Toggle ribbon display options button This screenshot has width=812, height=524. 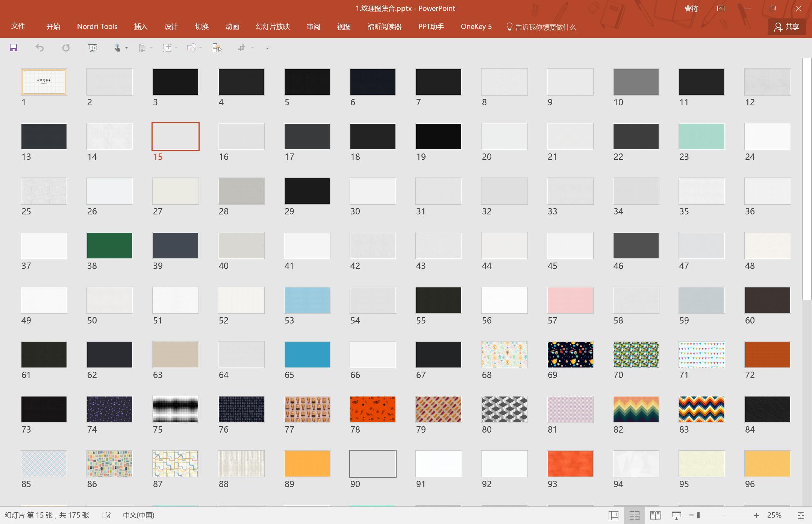721,9
